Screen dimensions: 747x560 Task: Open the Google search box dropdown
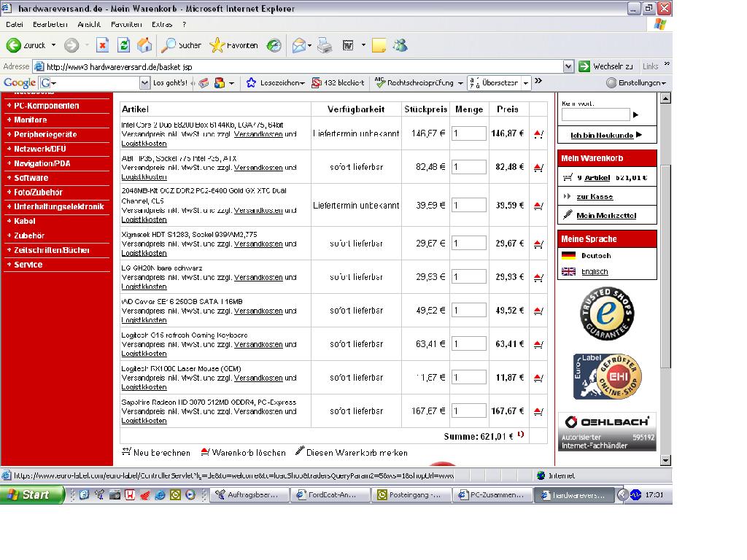tap(145, 83)
